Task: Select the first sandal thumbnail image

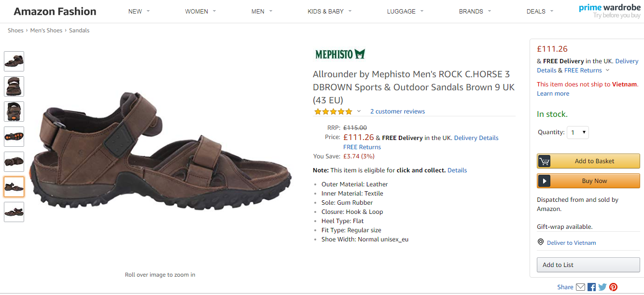Action: click(x=14, y=61)
